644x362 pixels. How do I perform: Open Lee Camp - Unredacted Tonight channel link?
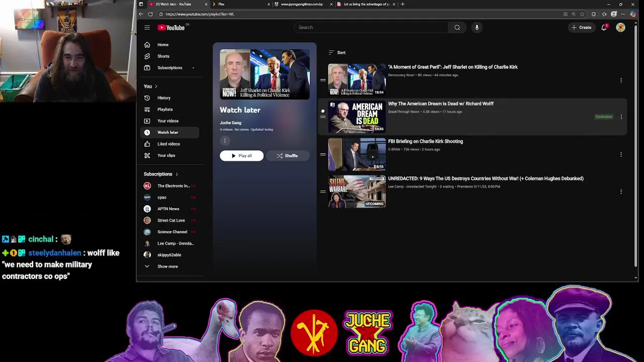pos(412,187)
